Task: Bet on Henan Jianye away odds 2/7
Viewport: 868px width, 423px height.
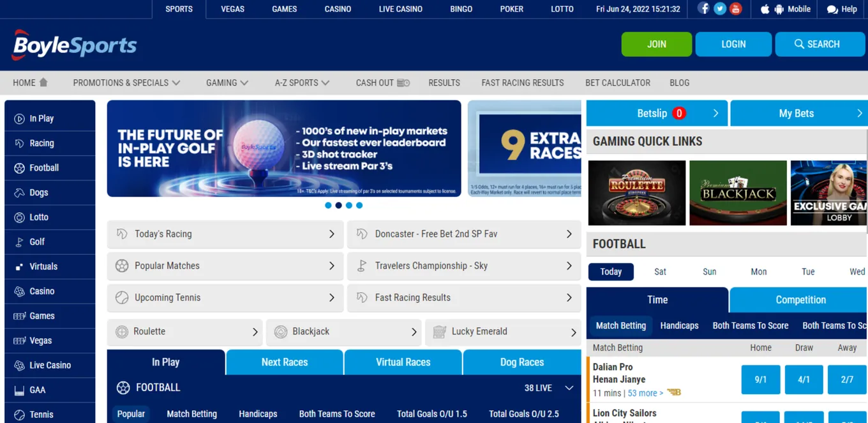Action: tap(847, 380)
